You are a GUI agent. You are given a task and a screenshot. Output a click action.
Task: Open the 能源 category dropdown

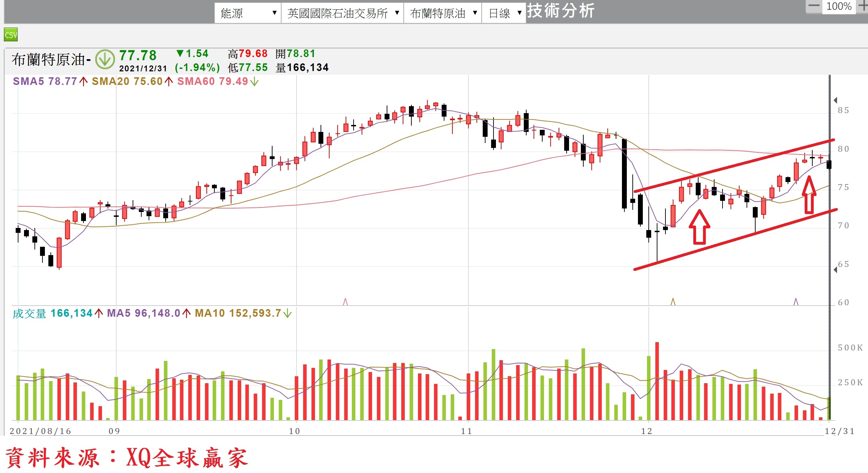pyautogui.click(x=248, y=13)
